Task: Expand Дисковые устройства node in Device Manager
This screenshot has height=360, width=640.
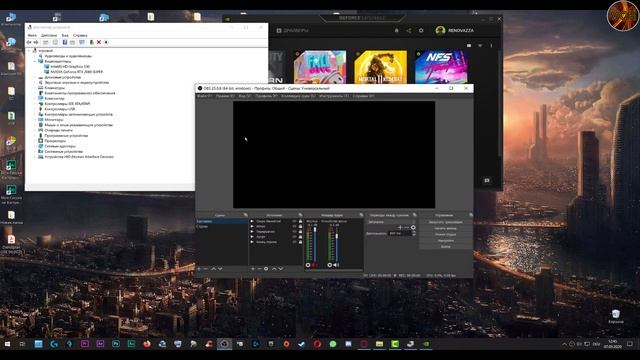Action: pos(35,77)
